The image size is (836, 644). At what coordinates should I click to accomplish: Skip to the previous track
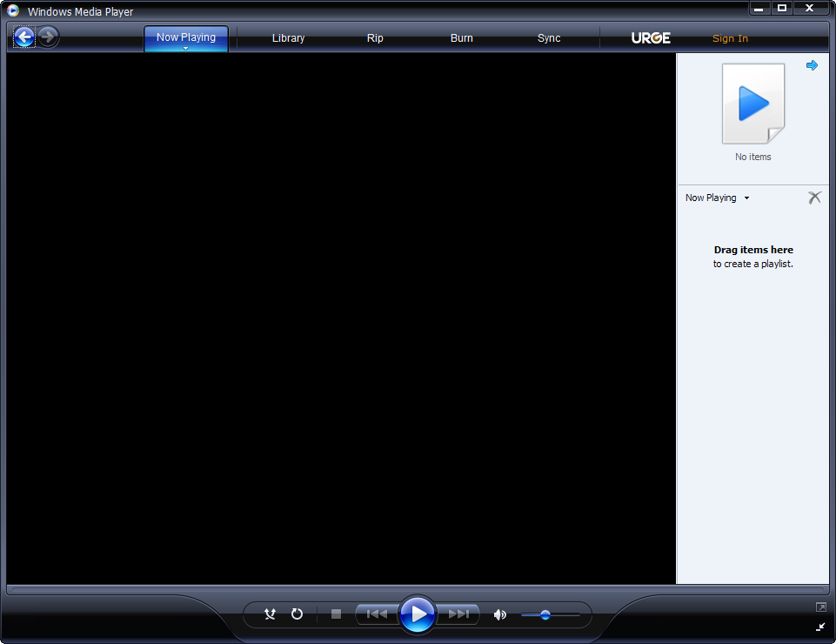[377, 614]
